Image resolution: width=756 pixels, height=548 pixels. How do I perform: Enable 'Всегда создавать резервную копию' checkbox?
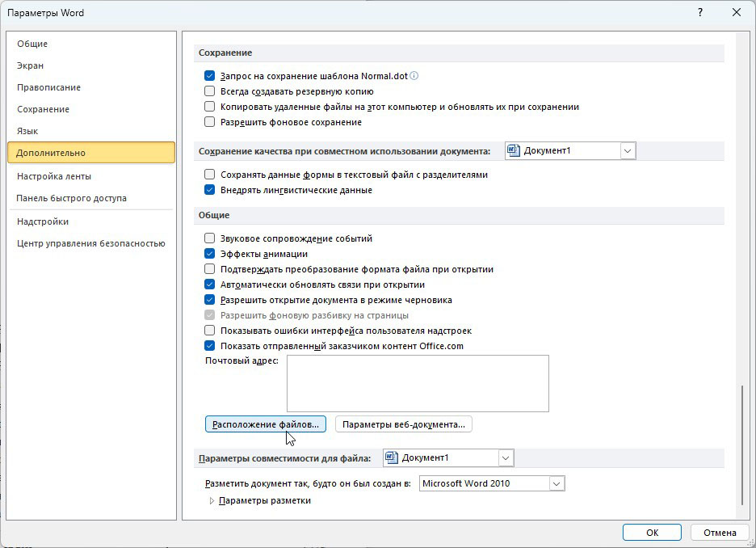click(210, 91)
